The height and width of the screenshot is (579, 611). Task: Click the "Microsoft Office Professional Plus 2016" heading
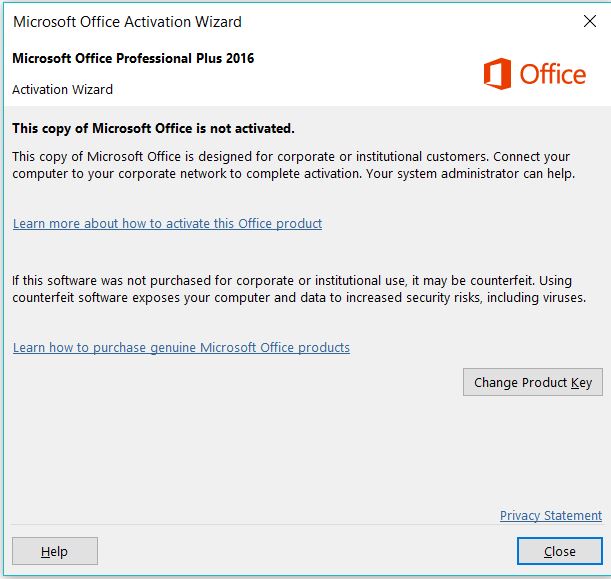[133, 58]
